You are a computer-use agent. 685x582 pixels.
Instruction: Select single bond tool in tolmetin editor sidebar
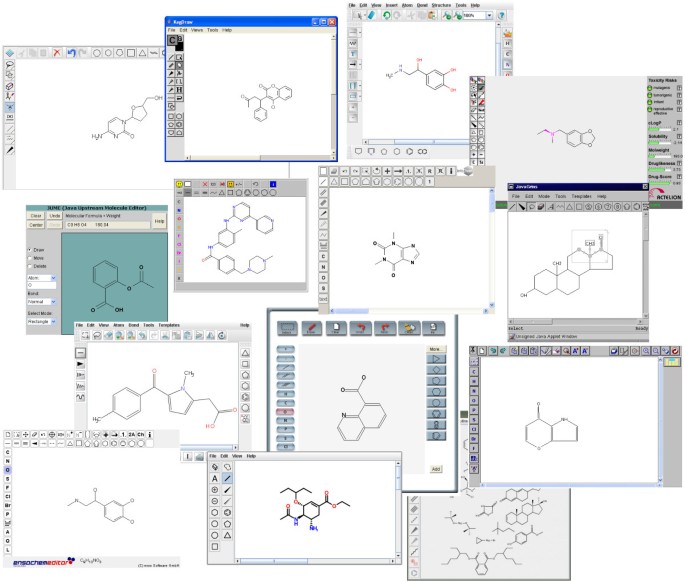click(81, 353)
